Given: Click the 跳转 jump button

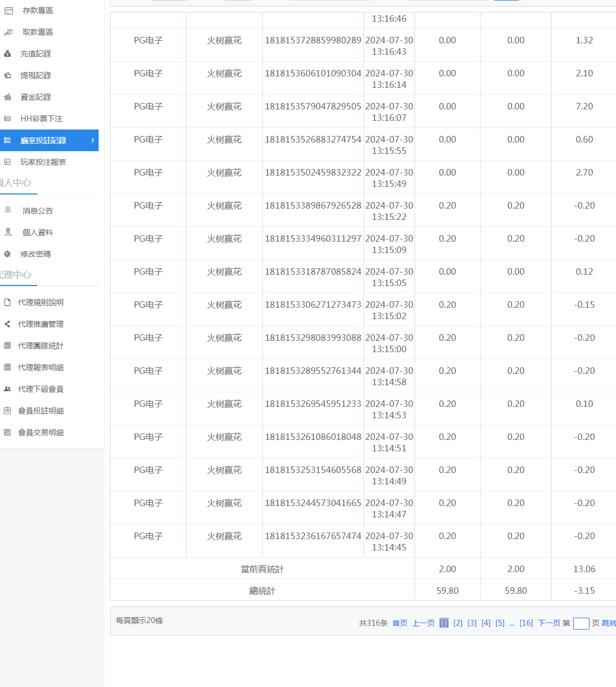Looking at the screenshot, I should tap(609, 623).
